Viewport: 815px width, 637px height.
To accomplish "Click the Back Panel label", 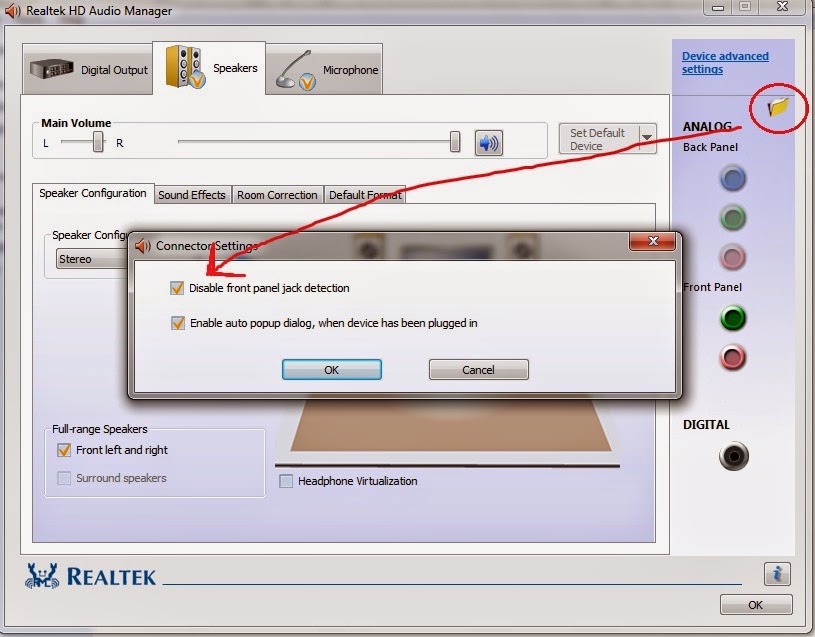I will click(710, 147).
